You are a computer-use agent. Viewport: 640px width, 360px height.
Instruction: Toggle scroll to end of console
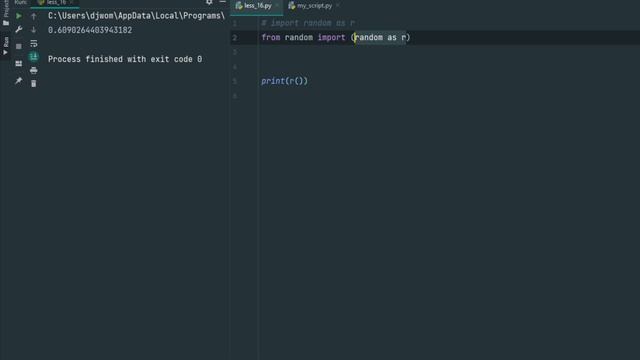pyautogui.click(x=34, y=57)
